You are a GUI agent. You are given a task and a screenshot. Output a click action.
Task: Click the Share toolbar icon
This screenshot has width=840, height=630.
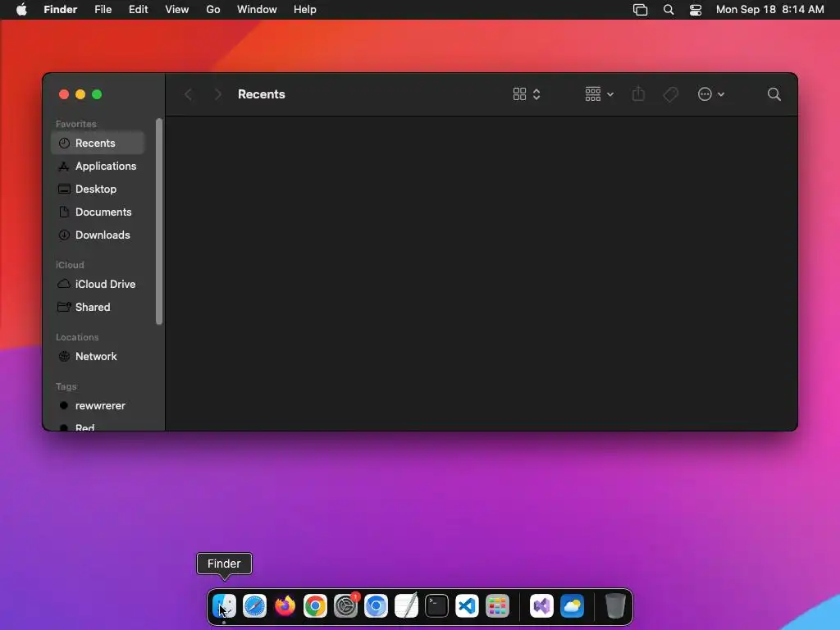tap(638, 94)
